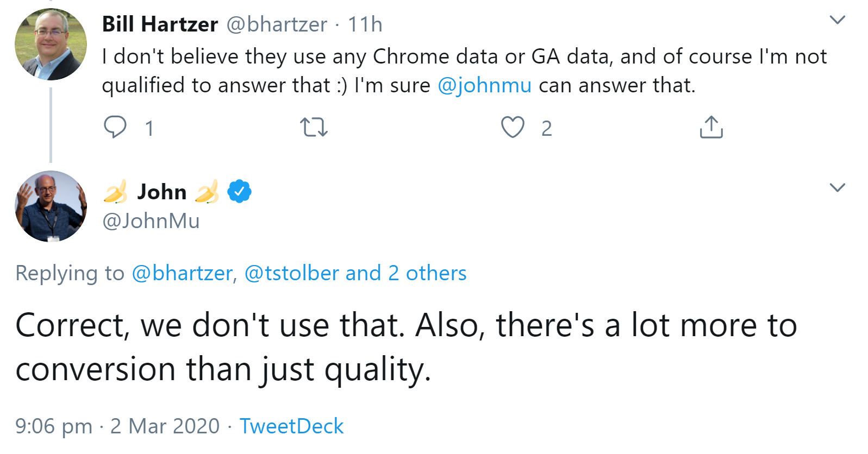This screenshot has width=868, height=454.
Task: Click the banana emoji next to John's name
Action: coord(116,191)
